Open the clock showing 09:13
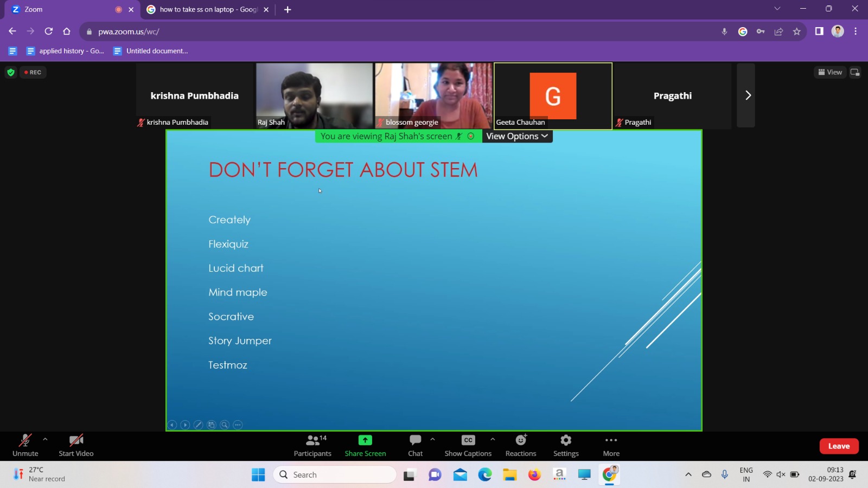This screenshot has width=868, height=488. [826, 474]
